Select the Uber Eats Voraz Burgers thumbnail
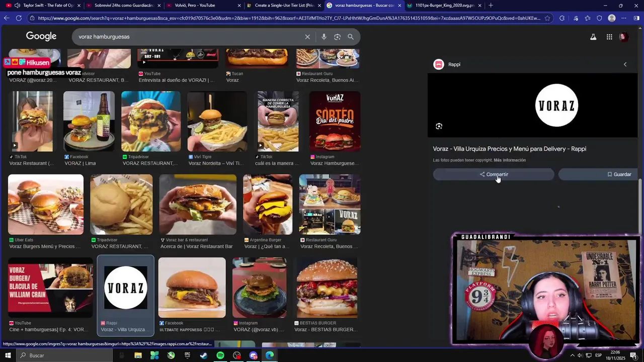Viewport: 644px width, 362px height. (46, 205)
